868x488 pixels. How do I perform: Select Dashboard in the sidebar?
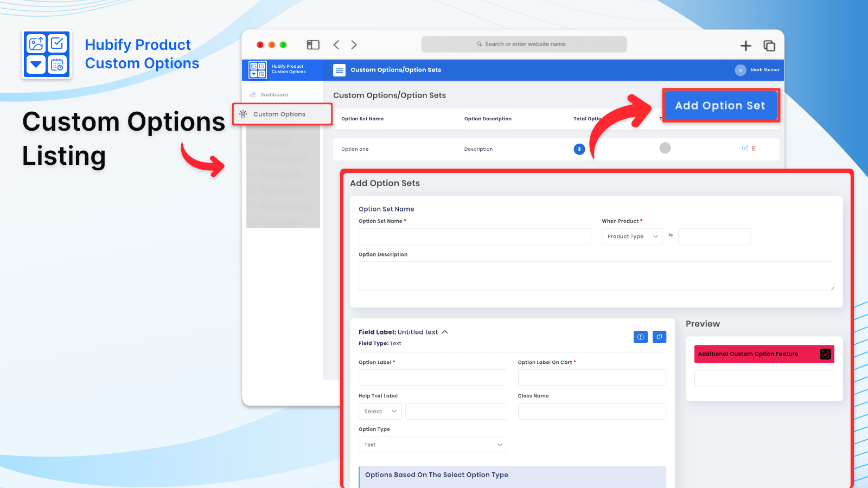coord(273,94)
